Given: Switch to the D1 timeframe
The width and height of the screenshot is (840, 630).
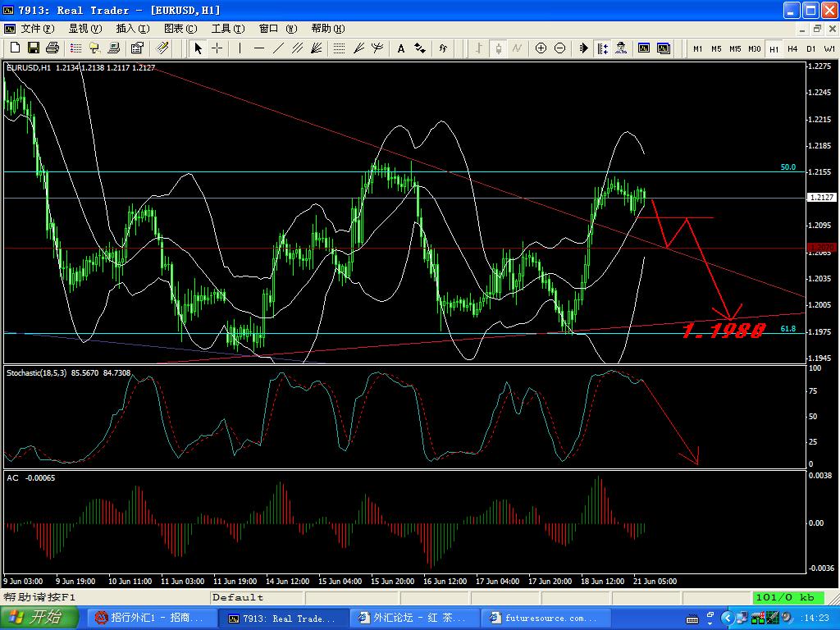Looking at the screenshot, I should [x=810, y=49].
